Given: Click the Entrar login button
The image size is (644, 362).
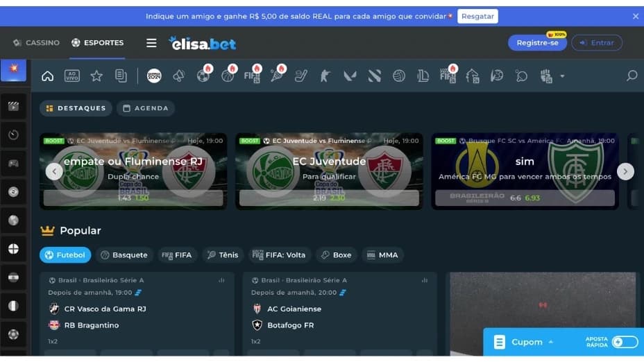Looking at the screenshot, I should (x=597, y=43).
